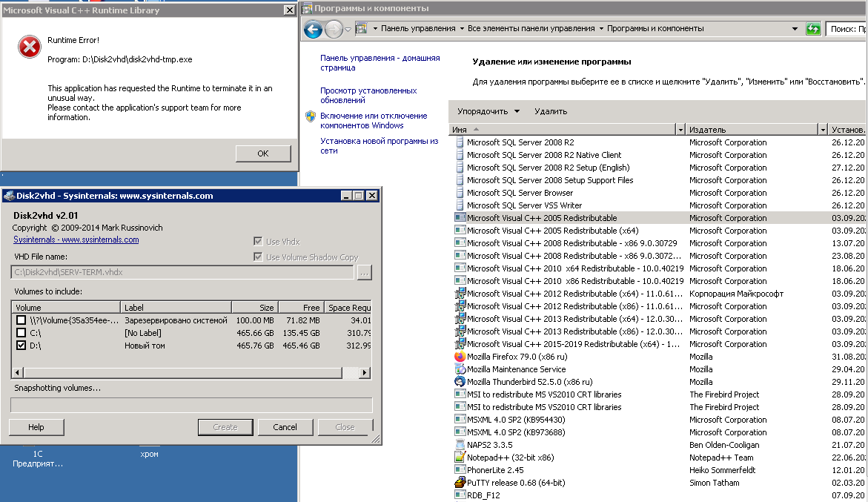Click the Visual C++ 2012 Redistributable (x64) icon

tap(460, 294)
